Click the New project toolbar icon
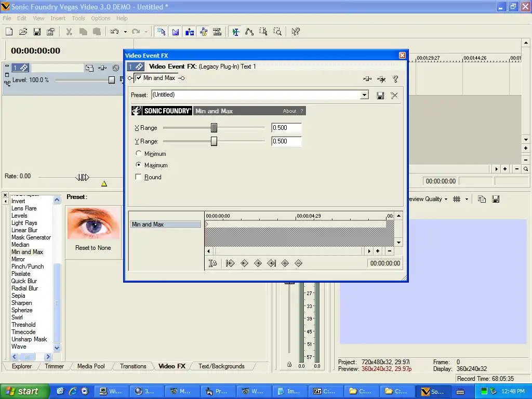 (x=9, y=32)
